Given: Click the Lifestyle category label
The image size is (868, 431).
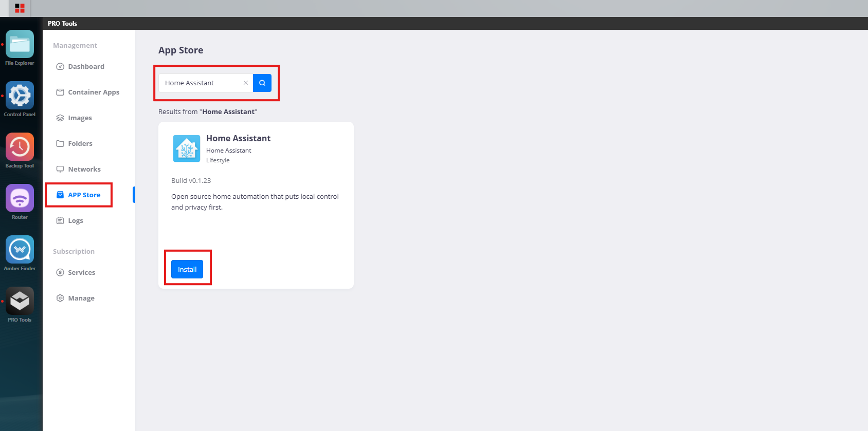Looking at the screenshot, I should click(218, 160).
